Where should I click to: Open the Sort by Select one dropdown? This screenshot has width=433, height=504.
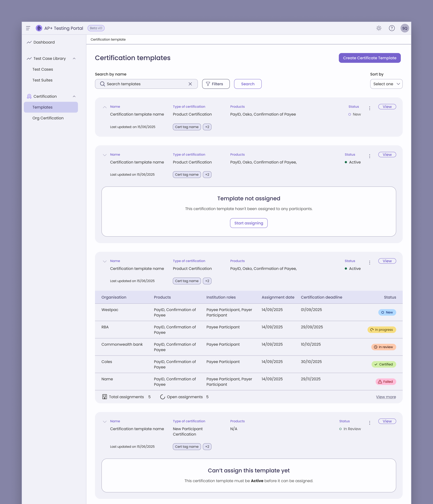click(x=386, y=84)
